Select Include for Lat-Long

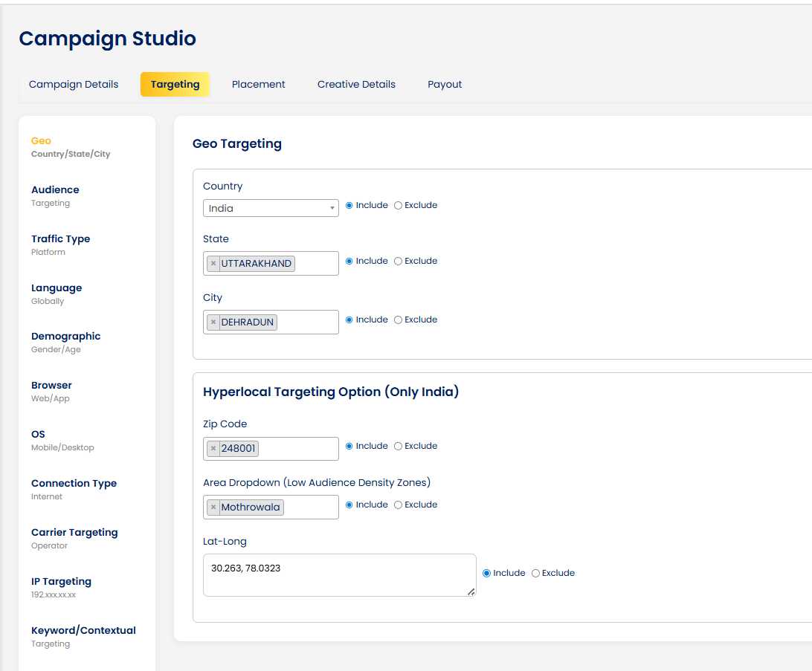tap(486, 573)
